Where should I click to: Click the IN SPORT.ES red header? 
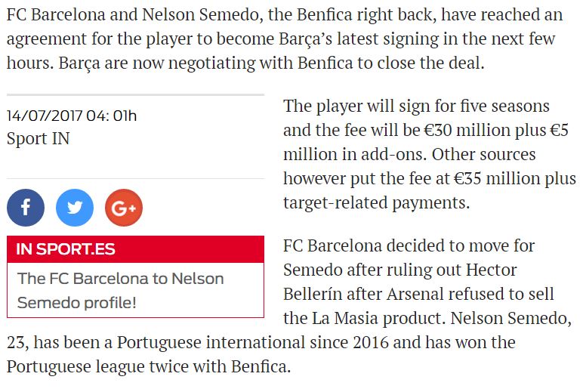tap(135, 249)
